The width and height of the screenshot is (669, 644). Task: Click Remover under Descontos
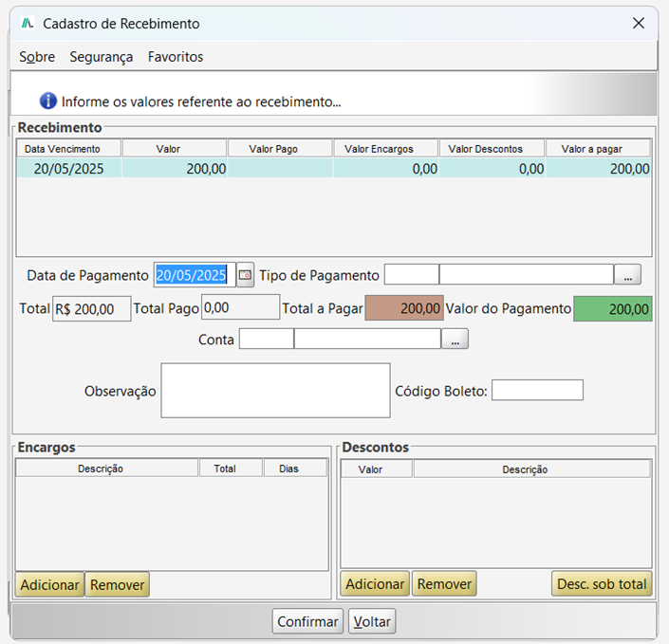[444, 583]
